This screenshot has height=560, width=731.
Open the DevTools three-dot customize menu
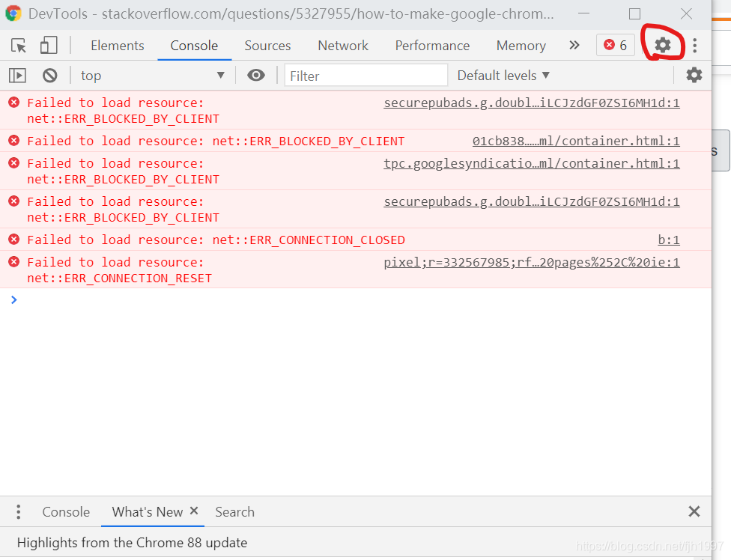[x=694, y=45]
